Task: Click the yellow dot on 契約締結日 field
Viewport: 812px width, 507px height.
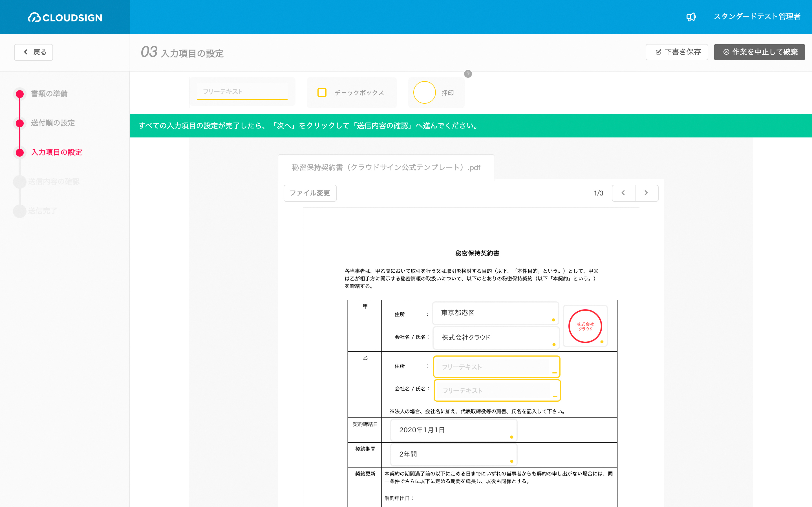Action: (511, 437)
